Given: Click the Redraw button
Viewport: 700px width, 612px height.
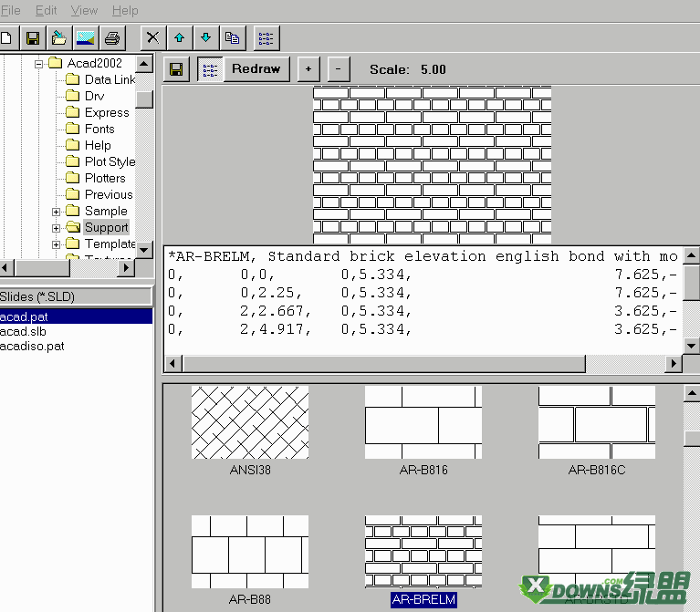Looking at the screenshot, I should (256, 69).
